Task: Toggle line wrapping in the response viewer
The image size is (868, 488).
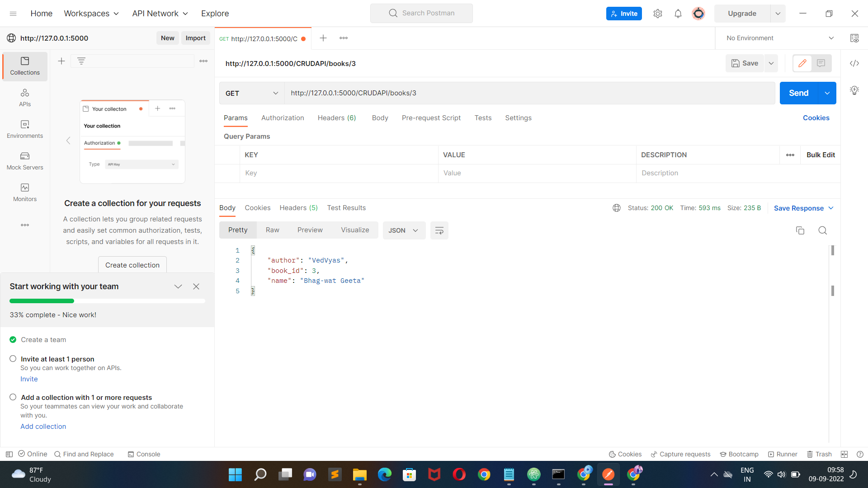Action: 439,230
